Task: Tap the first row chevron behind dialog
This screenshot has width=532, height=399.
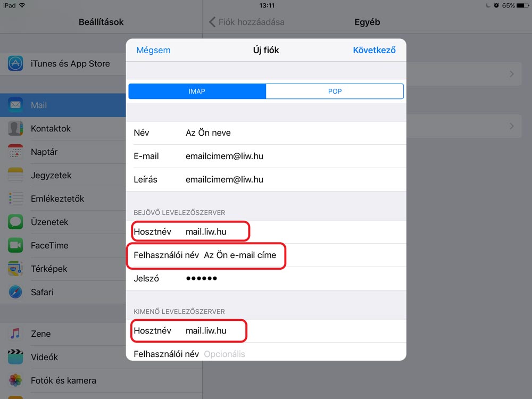Action: coord(511,74)
